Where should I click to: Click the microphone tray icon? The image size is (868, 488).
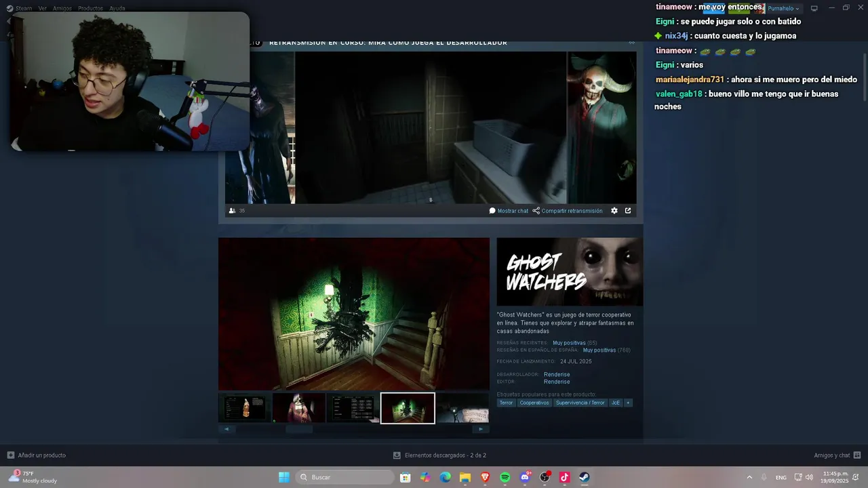pyautogui.click(x=764, y=477)
